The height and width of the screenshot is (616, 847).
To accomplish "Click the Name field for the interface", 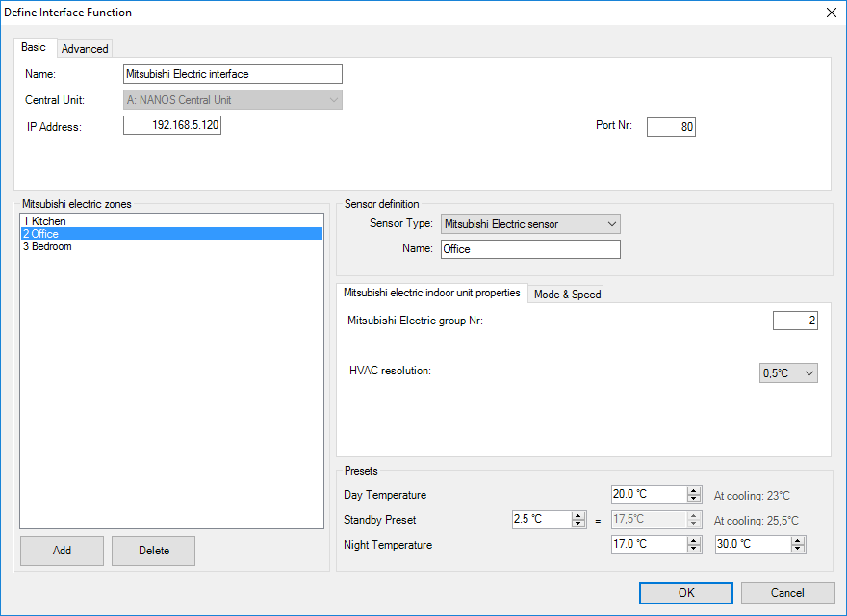I will point(233,74).
